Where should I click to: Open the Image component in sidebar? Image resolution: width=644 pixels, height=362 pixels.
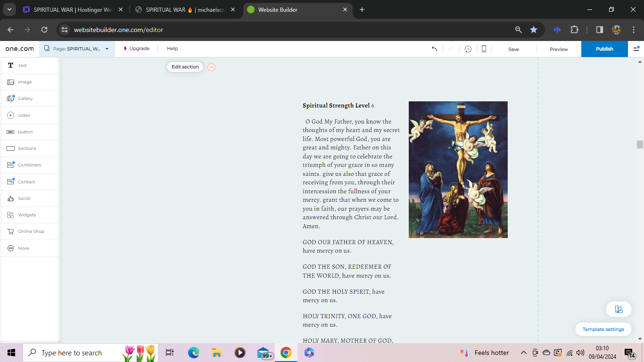click(x=29, y=82)
